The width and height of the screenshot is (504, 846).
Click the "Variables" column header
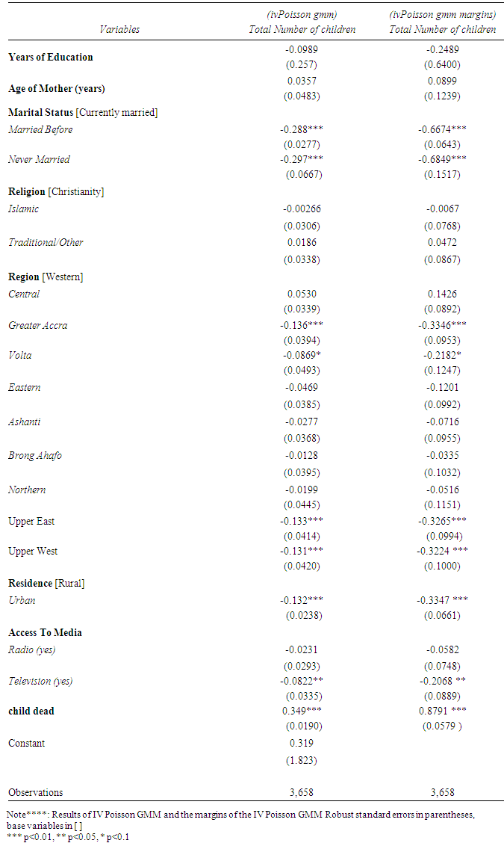(x=119, y=29)
